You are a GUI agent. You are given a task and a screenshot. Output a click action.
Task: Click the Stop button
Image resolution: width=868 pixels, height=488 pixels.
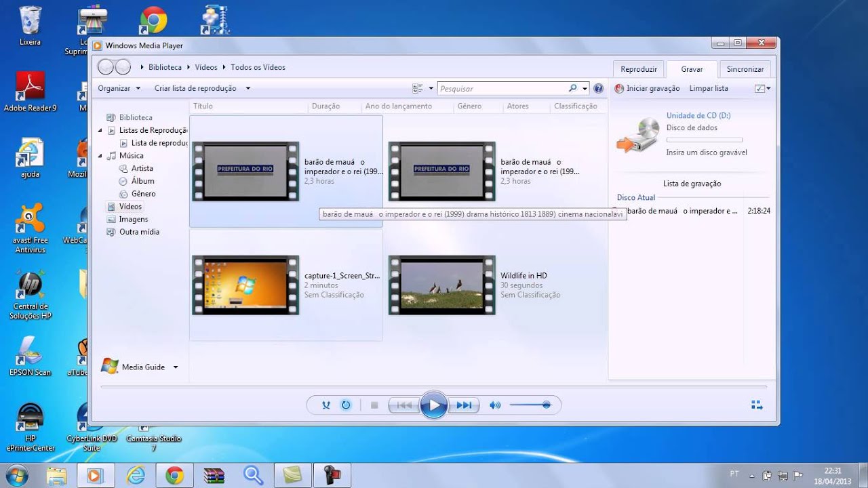pyautogui.click(x=374, y=405)
